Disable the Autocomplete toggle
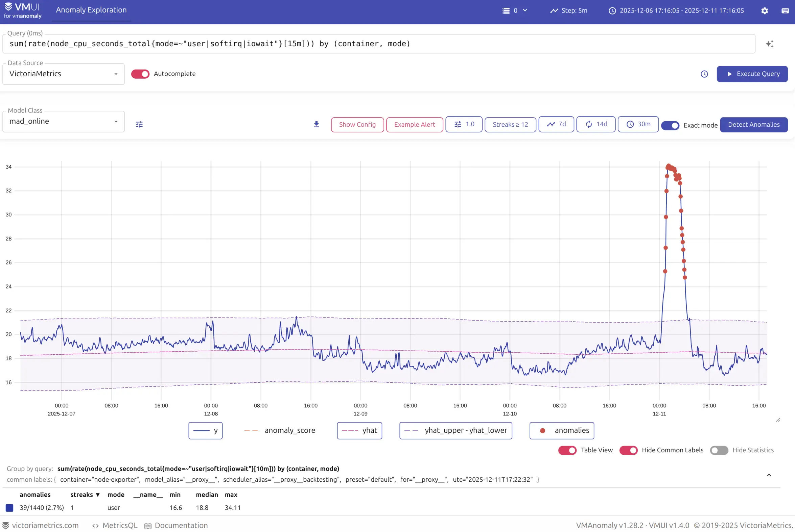Viewport: 795px width, 532px height. [140, 74]
